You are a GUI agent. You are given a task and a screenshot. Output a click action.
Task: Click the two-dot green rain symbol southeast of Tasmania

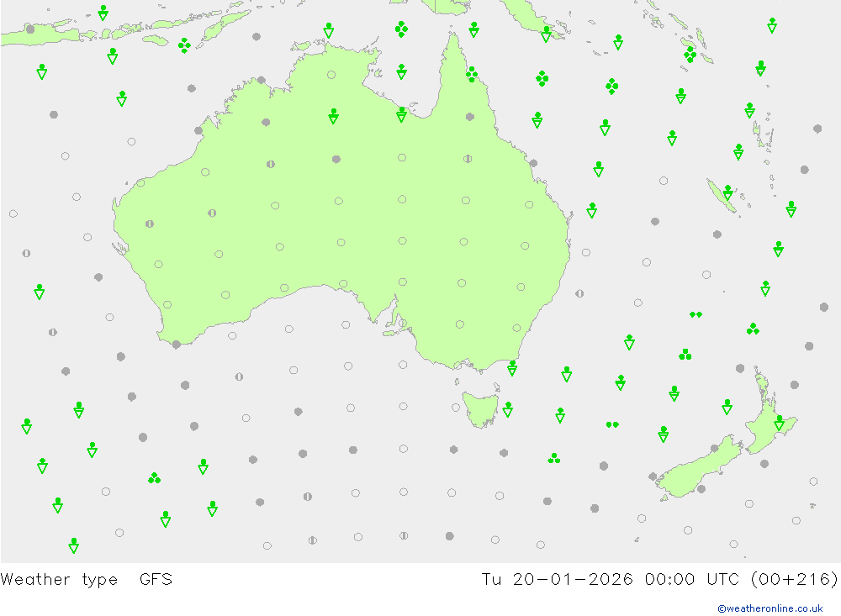tap(612, 424)
